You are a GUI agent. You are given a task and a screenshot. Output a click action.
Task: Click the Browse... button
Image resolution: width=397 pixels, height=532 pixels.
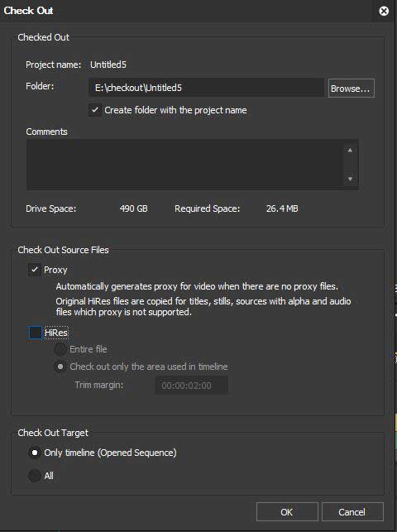point(352,89)
